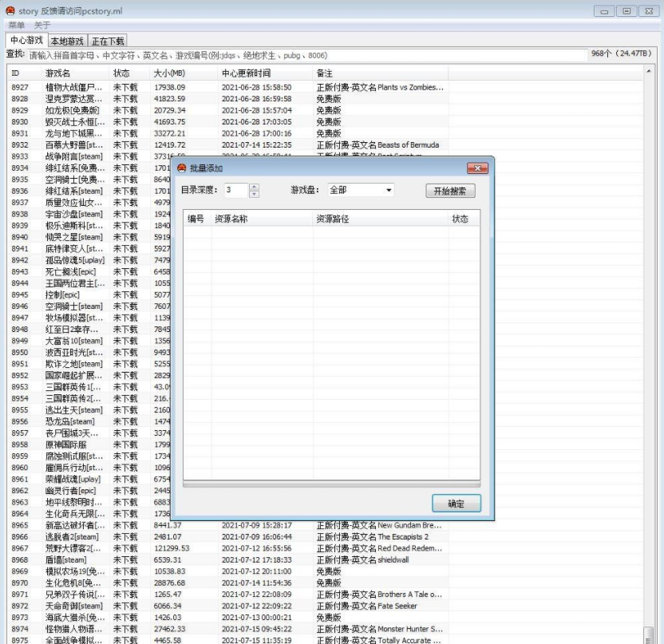Image resolution: width=664 pixels, height=644 pixels.
Task: Open the 游戏盘 dropdown
Action: [x=389, y=191]
